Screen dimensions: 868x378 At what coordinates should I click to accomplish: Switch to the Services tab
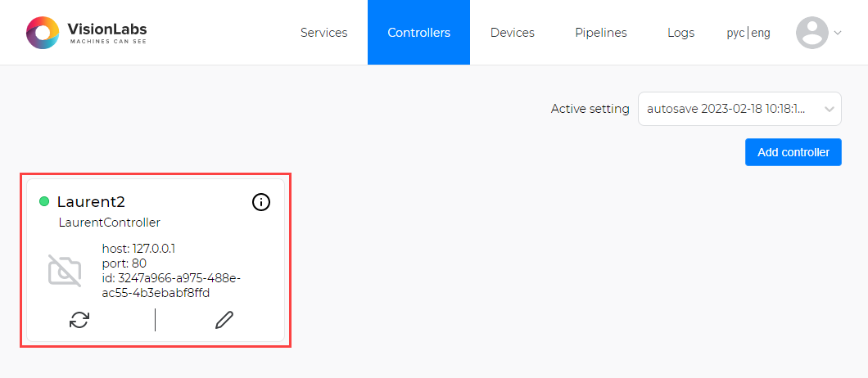coord(323,33)
